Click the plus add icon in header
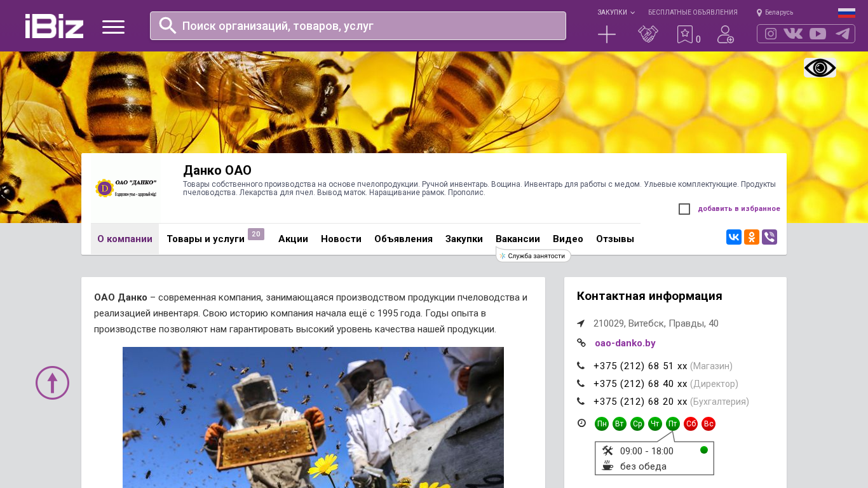 pyautogui.click(x=607, y=34)
